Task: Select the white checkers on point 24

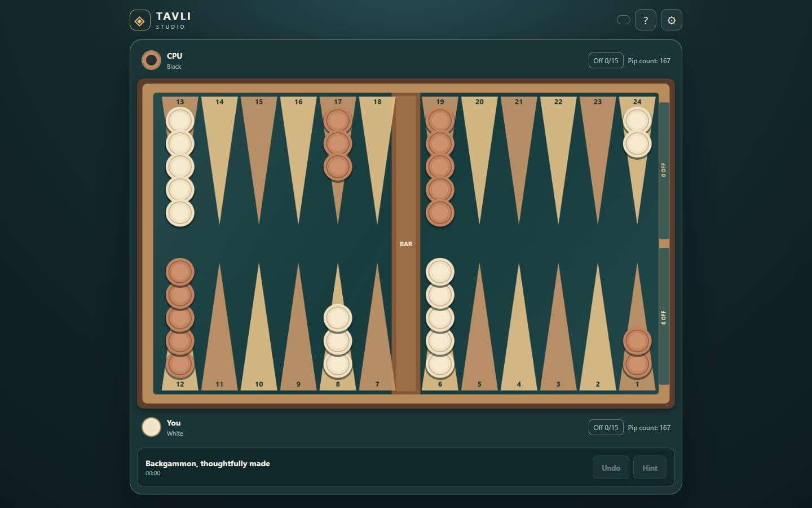Action: (637, 132)
